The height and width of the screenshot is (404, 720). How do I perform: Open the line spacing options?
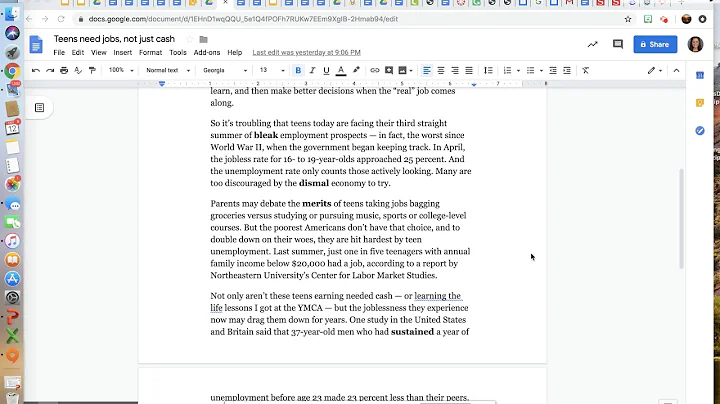pos(488,70)
